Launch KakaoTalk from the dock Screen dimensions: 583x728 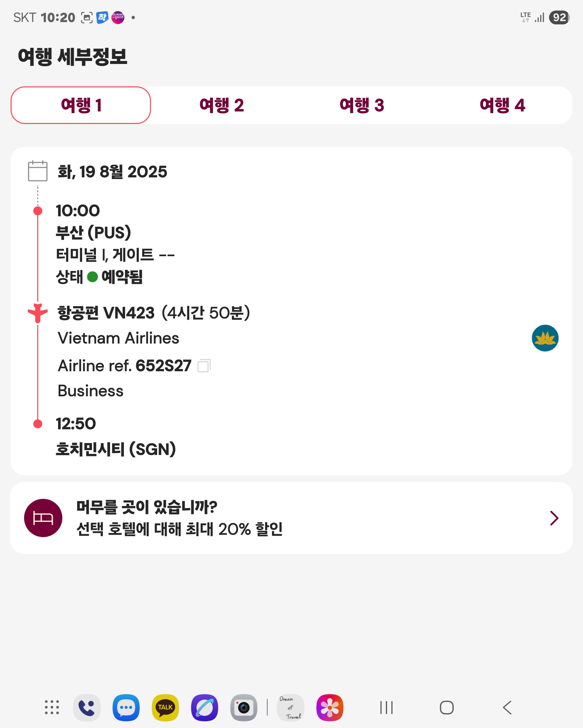coord(165,708)
